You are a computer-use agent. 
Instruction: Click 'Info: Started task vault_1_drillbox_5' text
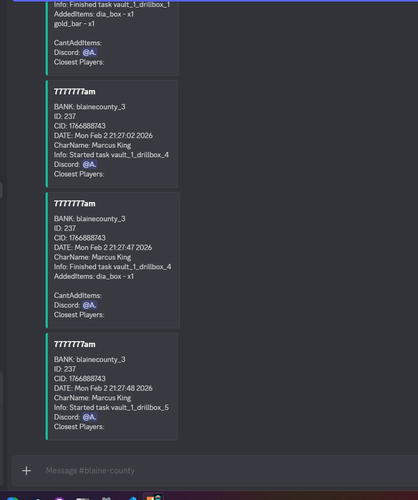(x=111, y=407)
